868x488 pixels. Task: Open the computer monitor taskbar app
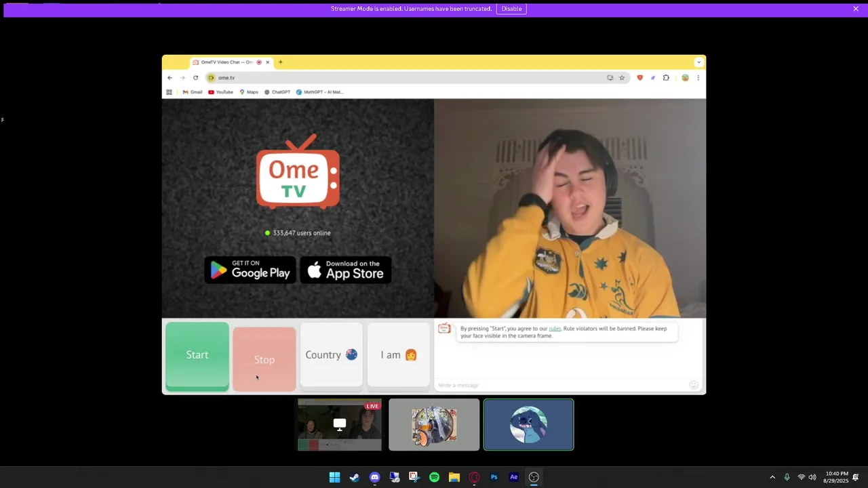tap(395, 477)
